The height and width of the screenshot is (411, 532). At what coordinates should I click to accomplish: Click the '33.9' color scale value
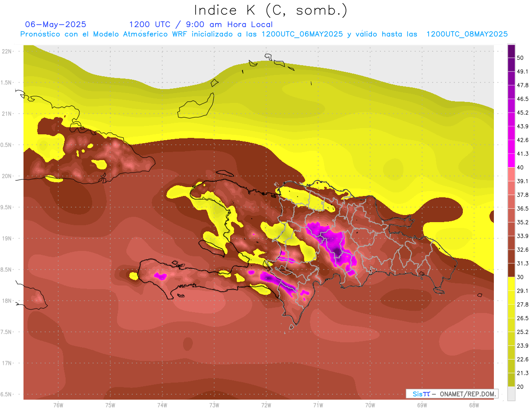coord(523,236)
